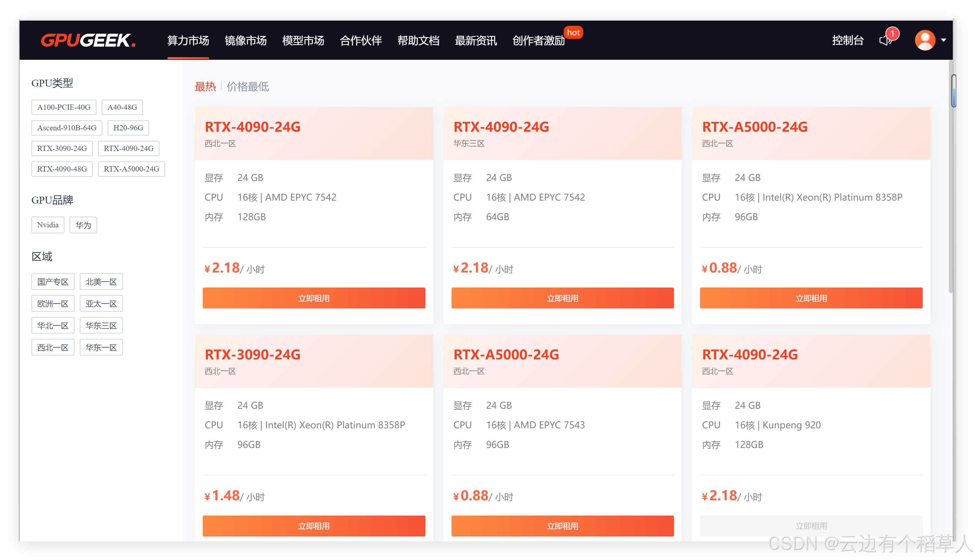Image resolution: width=975 pixels, height=560 pixels.
Task: Click 立即租用 on the RTX-3090-24G card
Action: point(314,526)
